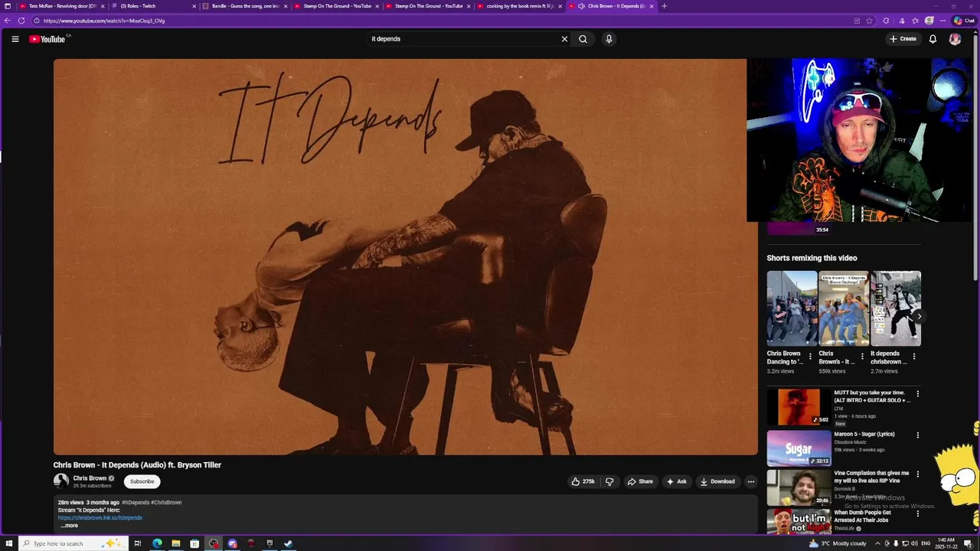Image resolution: width=980 pixels, height=551 pixels.
Task: Close the Roles - Twitch tab
Action: pyautogui.click(x=194, y=6)
